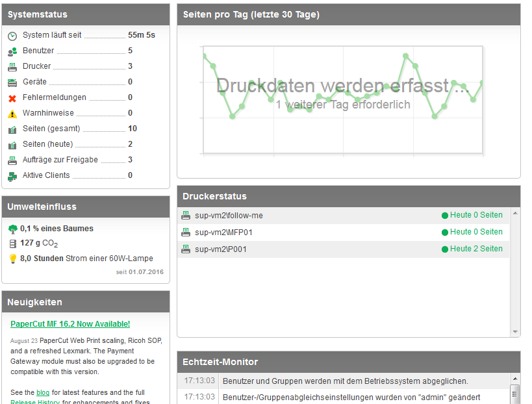Click the clock icon beside System läuft seit
The height and width of the screenshot is (404, 532).
click(12, 36)
